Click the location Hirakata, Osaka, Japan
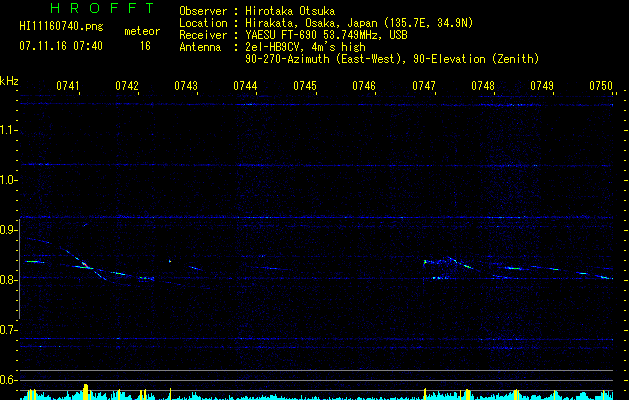The height and width of the screenshot is (400, 629). click(x=311, y=23)
